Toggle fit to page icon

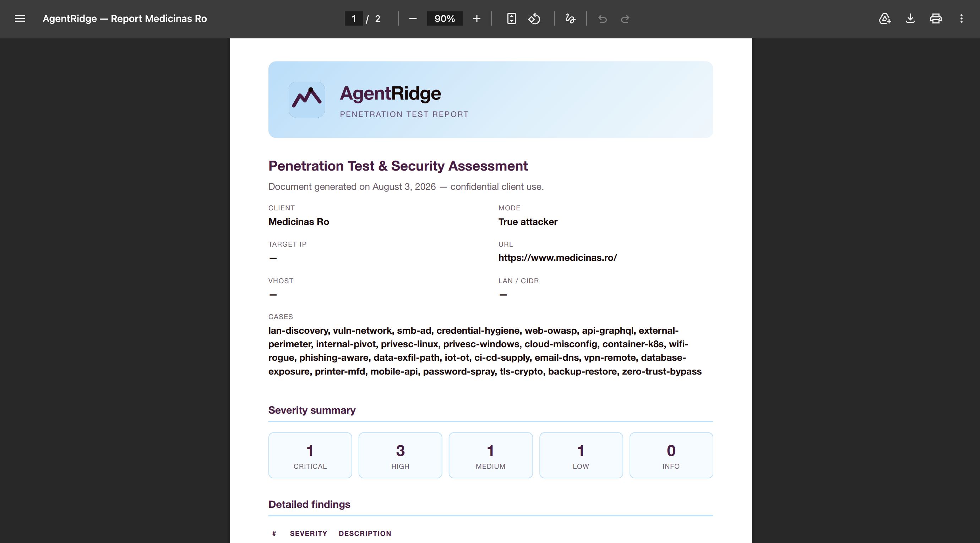pyautogui.click(x=511, y=19)
